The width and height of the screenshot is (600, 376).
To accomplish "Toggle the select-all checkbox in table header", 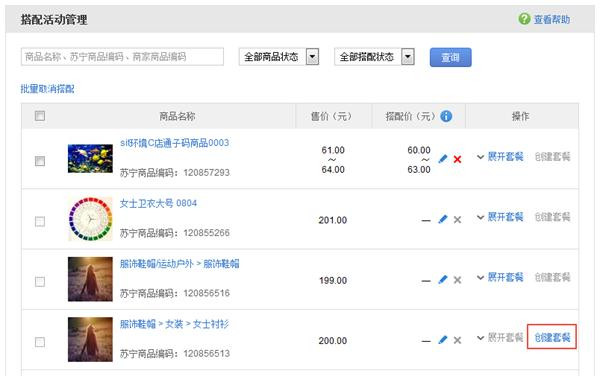I will click(40, 116).
